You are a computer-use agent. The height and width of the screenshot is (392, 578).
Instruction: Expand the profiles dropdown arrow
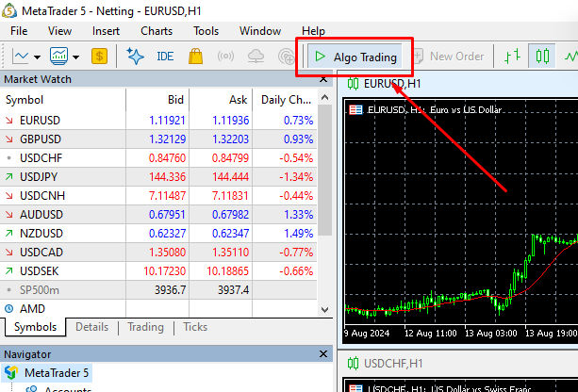pyautogui.click(x=75, y=57)
